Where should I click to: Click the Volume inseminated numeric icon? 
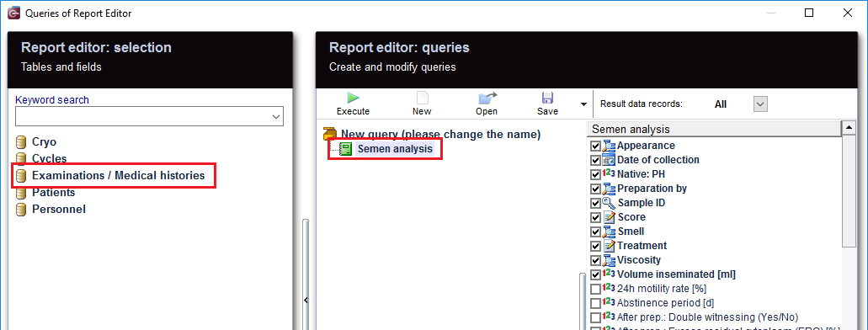pyautogui.click(x=609, y=274)
